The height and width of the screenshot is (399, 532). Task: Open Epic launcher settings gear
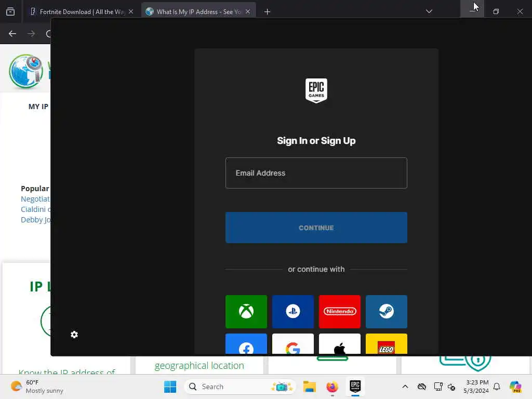click(74, 335)
